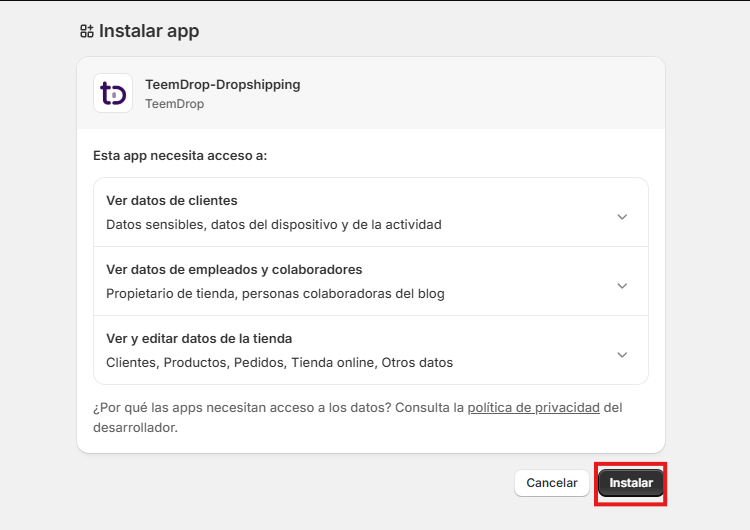This screenshot has width=750, height=530.
Task: Click the Instalar app apps icon
Action: [87, 31]
